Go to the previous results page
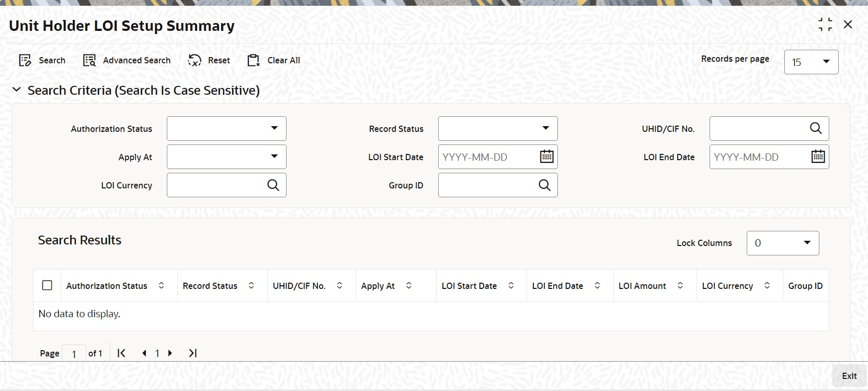The image size is (868, 391). click(x=144, y=353)
